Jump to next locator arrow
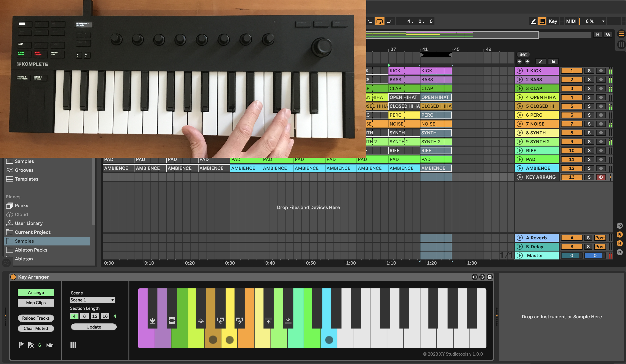This screenshot has height=364, width=626. 527,62
